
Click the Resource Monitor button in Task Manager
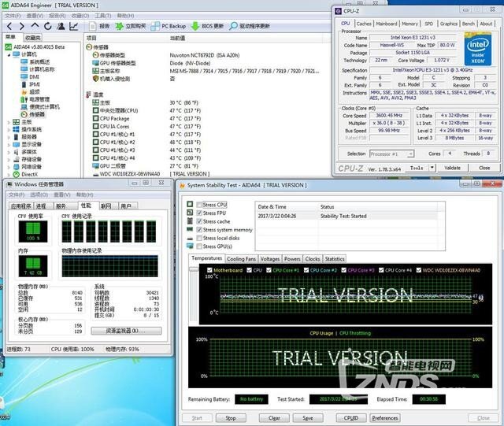point(126,331)
